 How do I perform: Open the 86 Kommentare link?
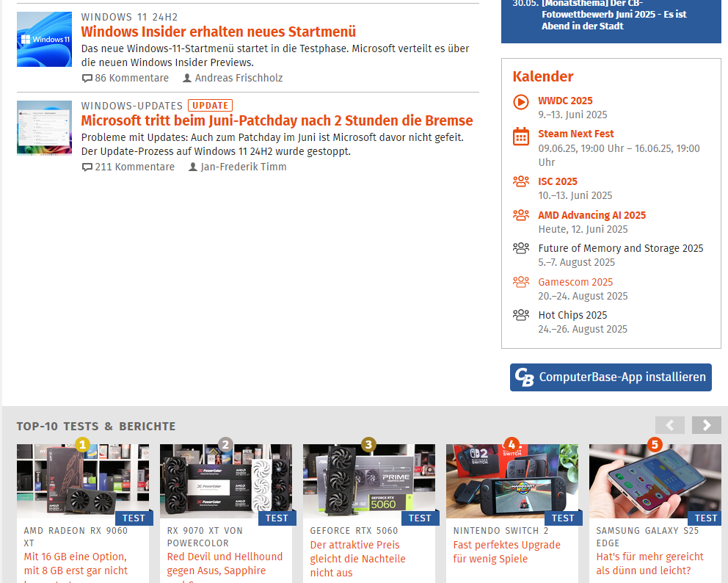pos(132,78)
